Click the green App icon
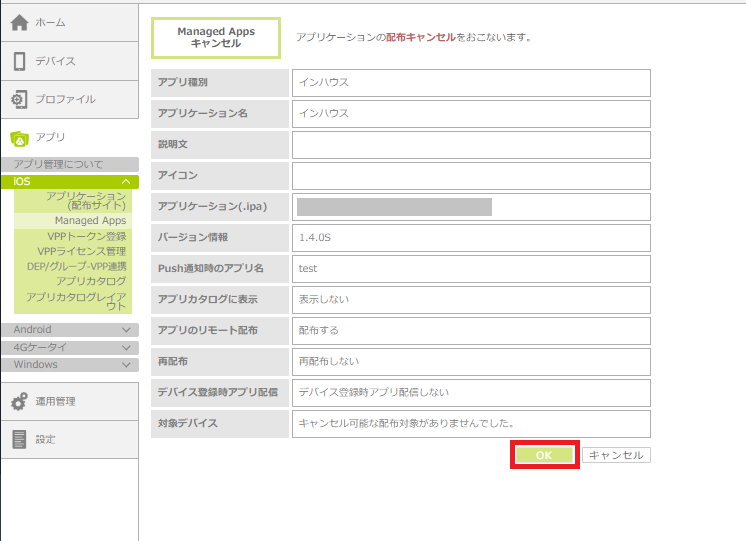 pos(19,138)
